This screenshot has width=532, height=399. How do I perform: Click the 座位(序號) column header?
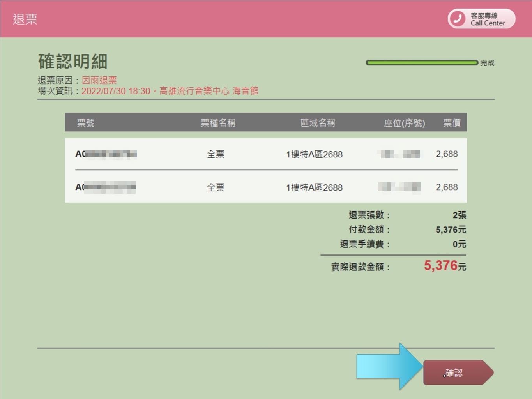(x=404, y=123)
